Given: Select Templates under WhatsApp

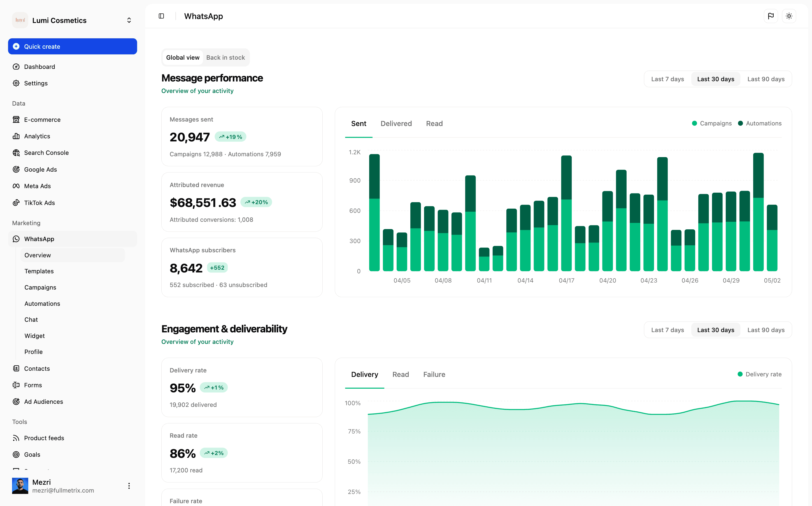Looking at the screenshot, I should pos(72,271).
